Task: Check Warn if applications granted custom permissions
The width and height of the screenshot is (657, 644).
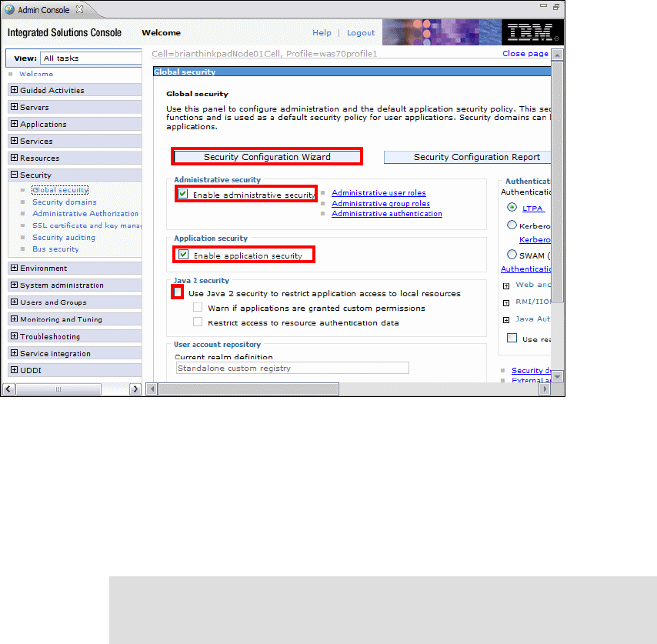Action: click(198, 307)
